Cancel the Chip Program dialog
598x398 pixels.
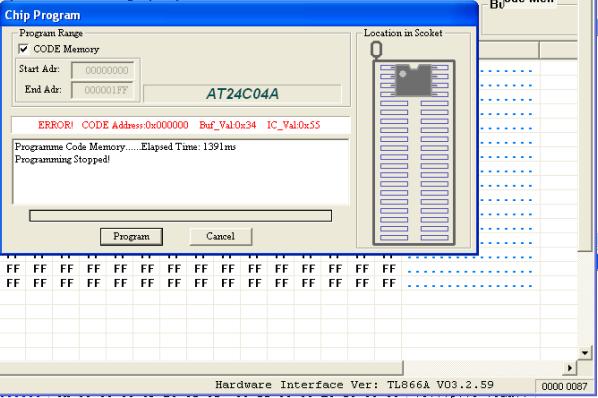click(x=220, y=236)
